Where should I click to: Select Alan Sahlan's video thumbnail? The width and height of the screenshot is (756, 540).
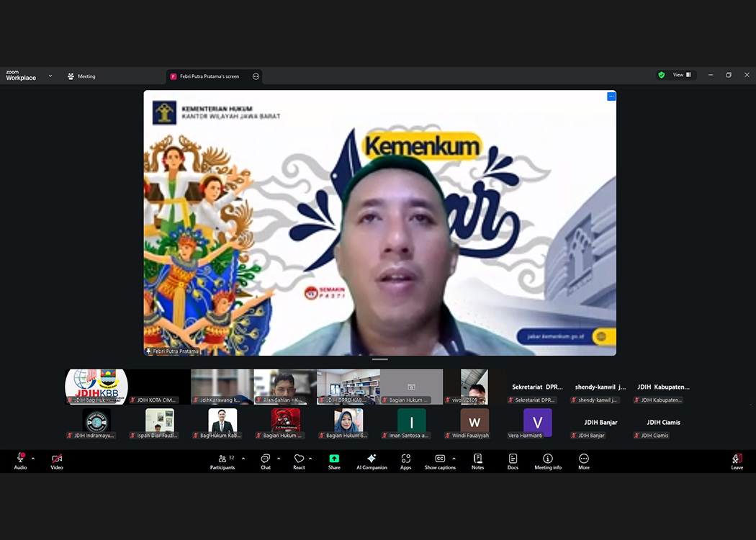point(285,387)
